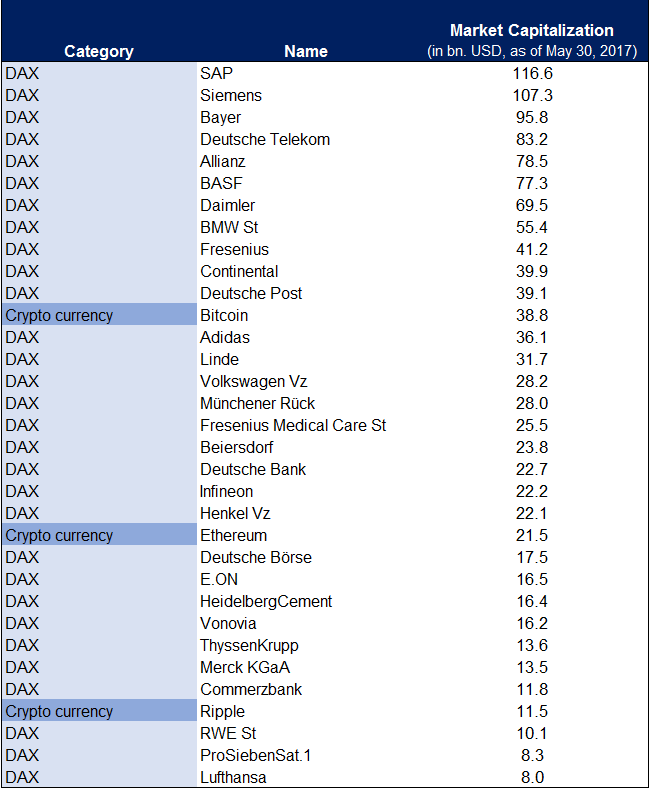Click the 8.0 Lufthansa value
652x791 pixels.
[x=532, y=778]
